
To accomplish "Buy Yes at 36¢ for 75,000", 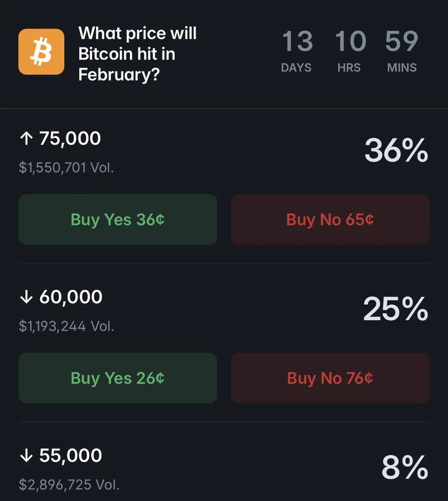I will click(x=118, y=220).
